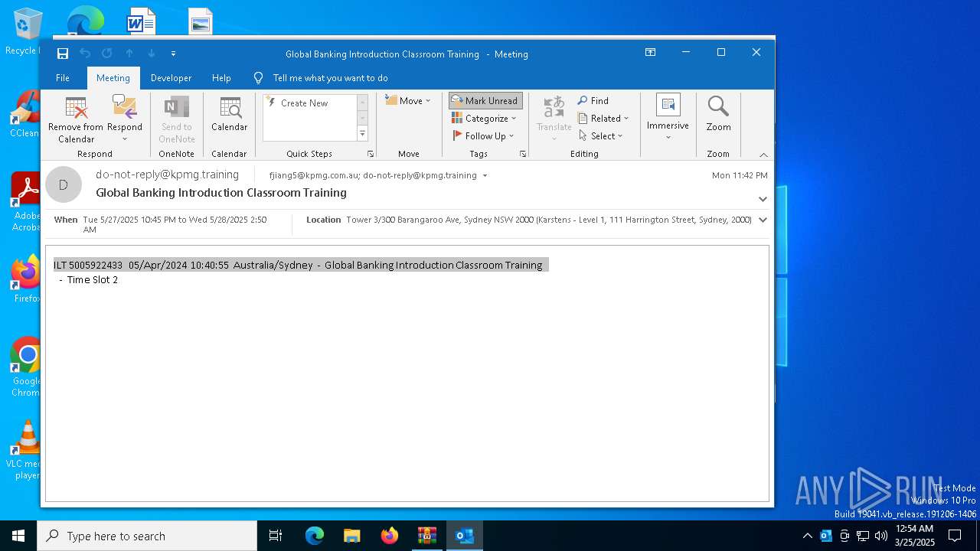
Task: Click the Save icon in title bar
Action: (x=63, y=54)
